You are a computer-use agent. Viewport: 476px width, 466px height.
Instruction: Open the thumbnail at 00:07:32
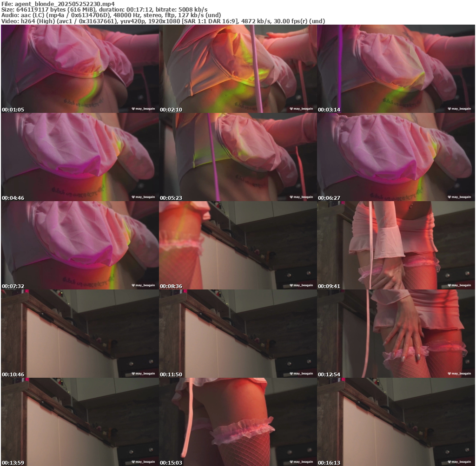pos(80,245)
